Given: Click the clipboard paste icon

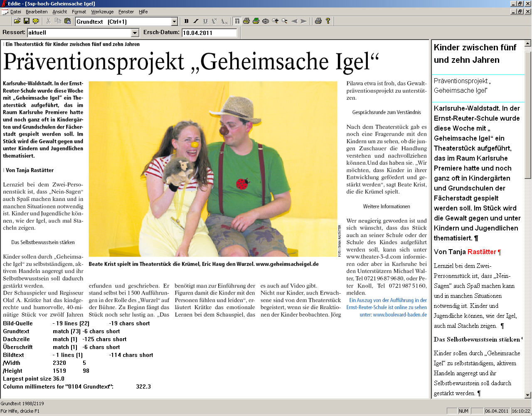Looking at the screenshot, I should pos(67,21).
